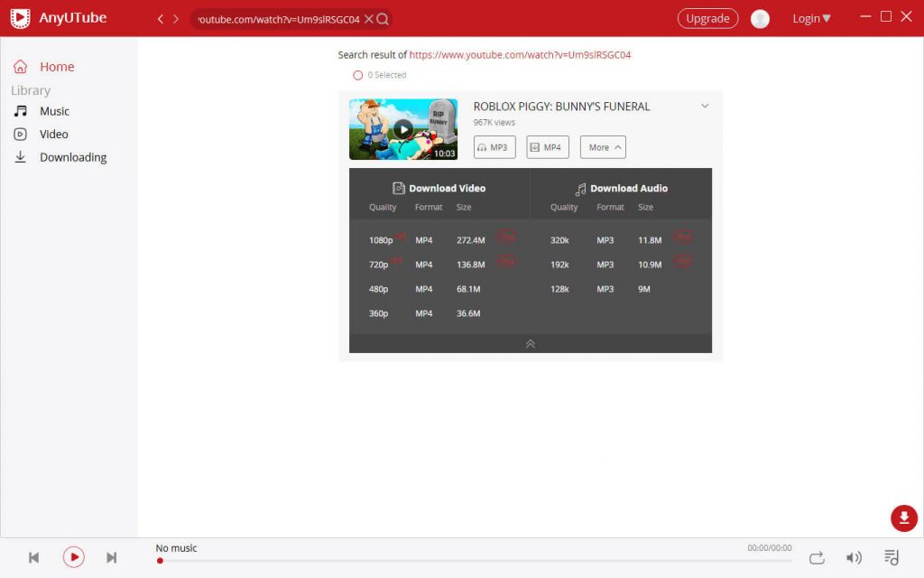
Task: Skip to previous track
Action: tap(33, 557)
